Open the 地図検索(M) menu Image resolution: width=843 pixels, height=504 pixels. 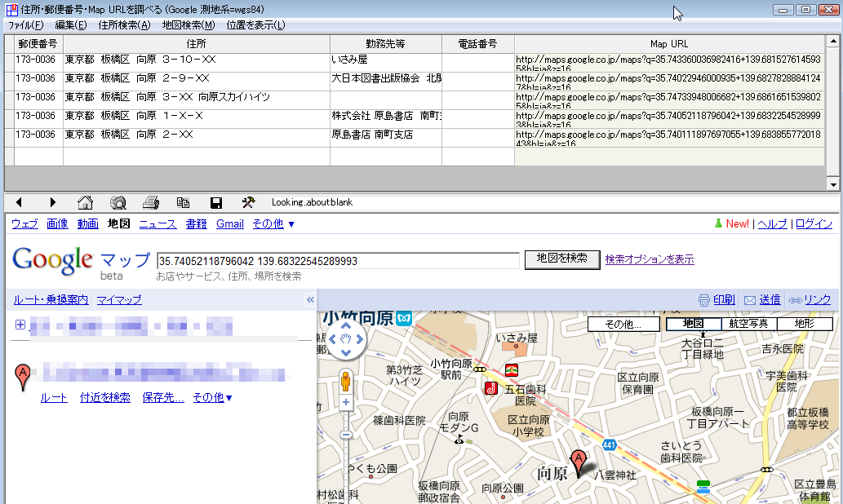coord(189,25)
